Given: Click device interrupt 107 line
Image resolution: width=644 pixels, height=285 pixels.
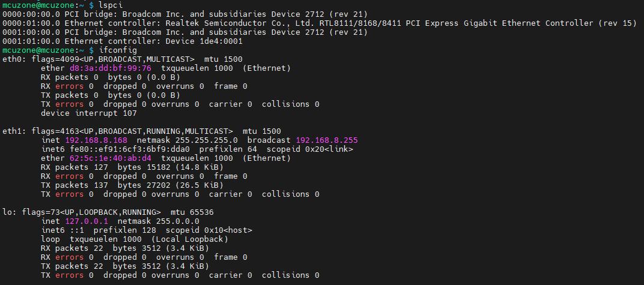Looking at the screenshot, I should pos(89,113).
